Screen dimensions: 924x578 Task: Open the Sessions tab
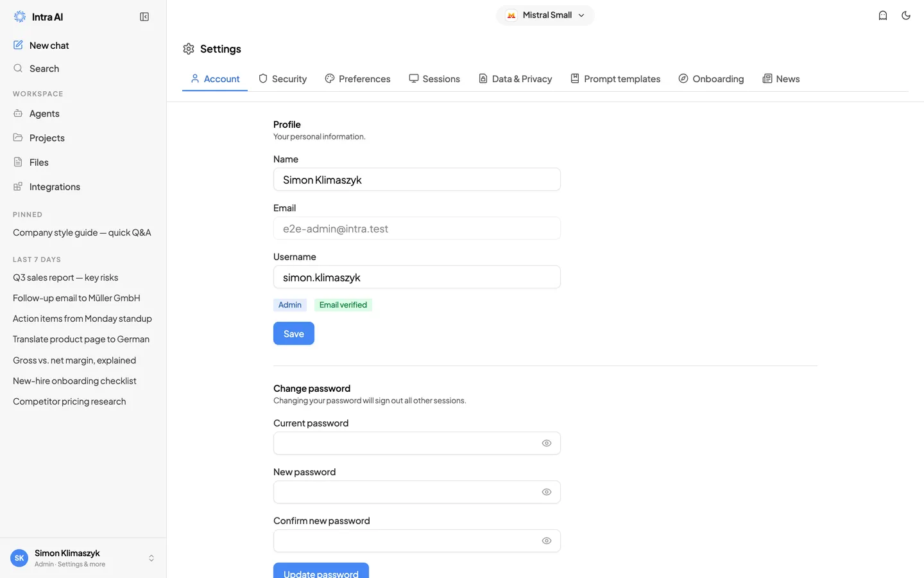[x=434, y=79]
